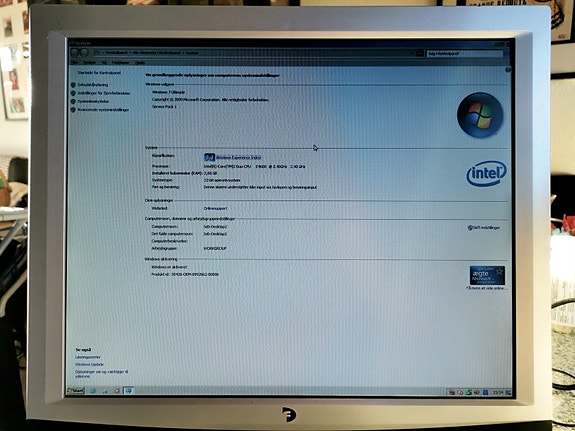The image size is (575, 431).
Task: Click the Onlinesupport website link
Action: point(215,208)
